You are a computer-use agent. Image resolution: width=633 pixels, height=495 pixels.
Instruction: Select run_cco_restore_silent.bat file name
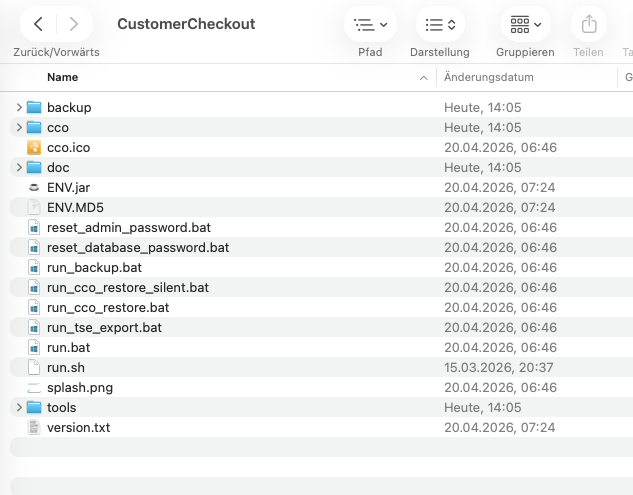128,288
